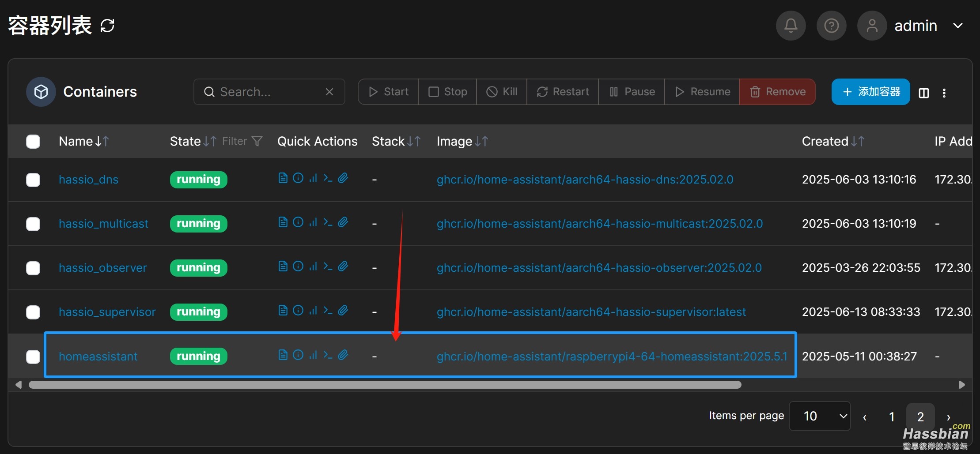The image size is (980, 454).
Task: Open the hassio_supervisor container link
Action: click(107, 312)
